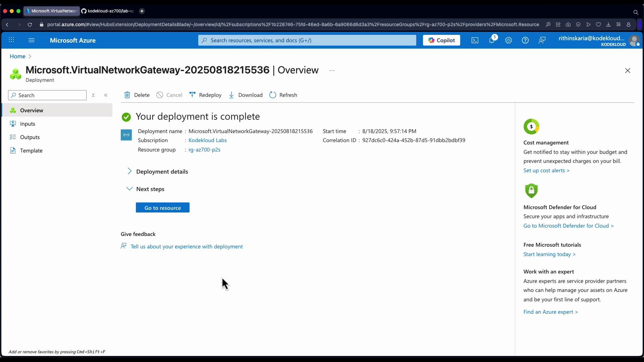
Task: Click the Defender for Cloud shield icon
Action: pos(531,191)
